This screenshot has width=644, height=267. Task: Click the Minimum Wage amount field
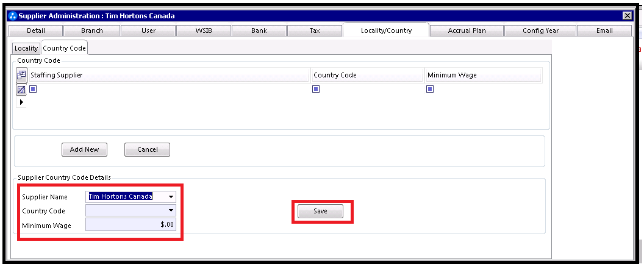(x=131, y=224)
